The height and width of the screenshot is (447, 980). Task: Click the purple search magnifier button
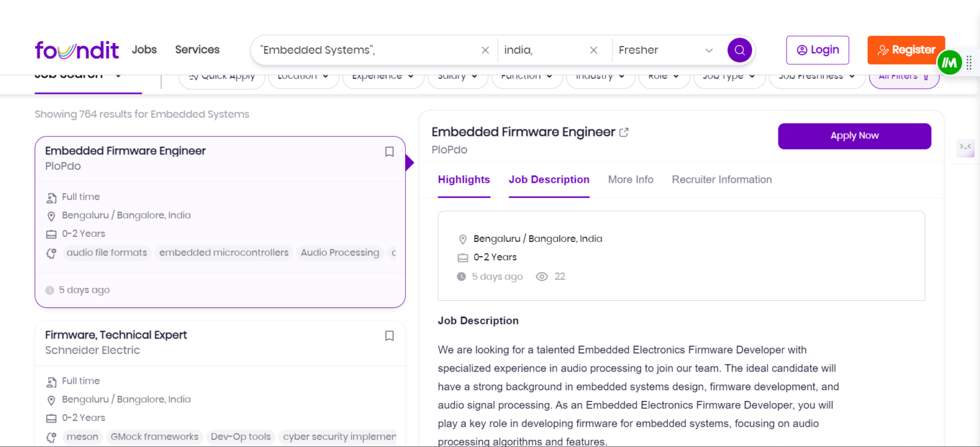coord(739,50)
